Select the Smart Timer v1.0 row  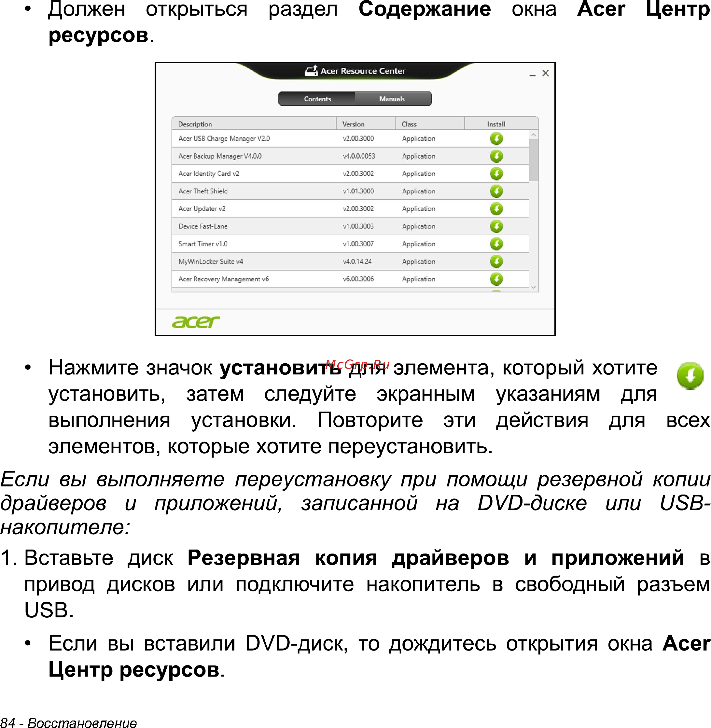350,244
